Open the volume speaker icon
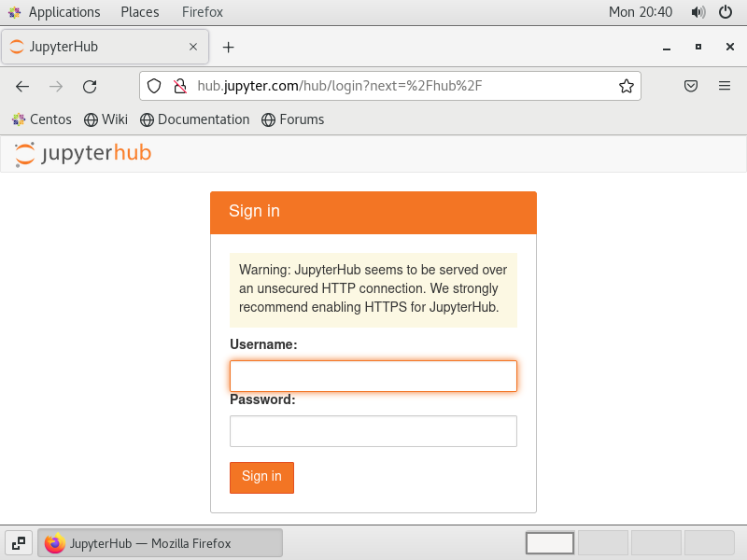 click(698, 12)
